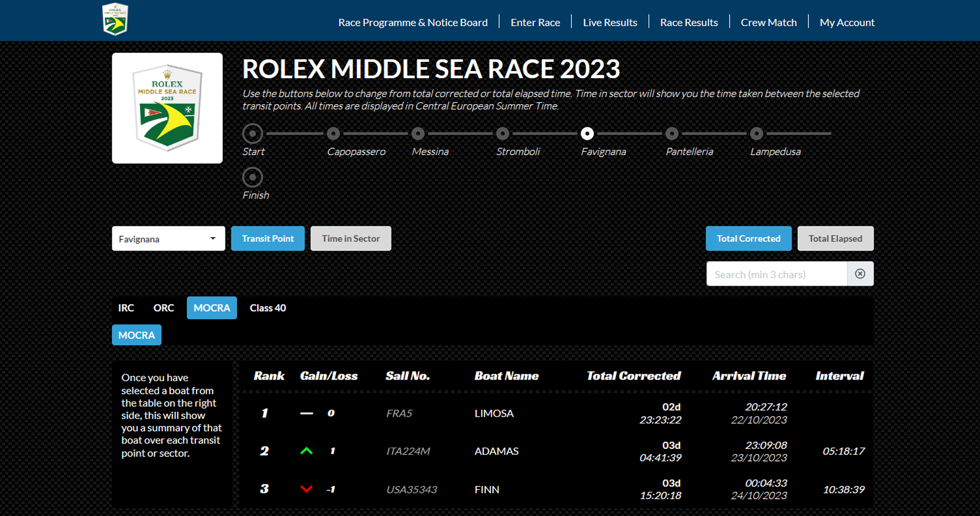
Task: Open the Favignana transit point dropdown
Action: pos(168,238)
